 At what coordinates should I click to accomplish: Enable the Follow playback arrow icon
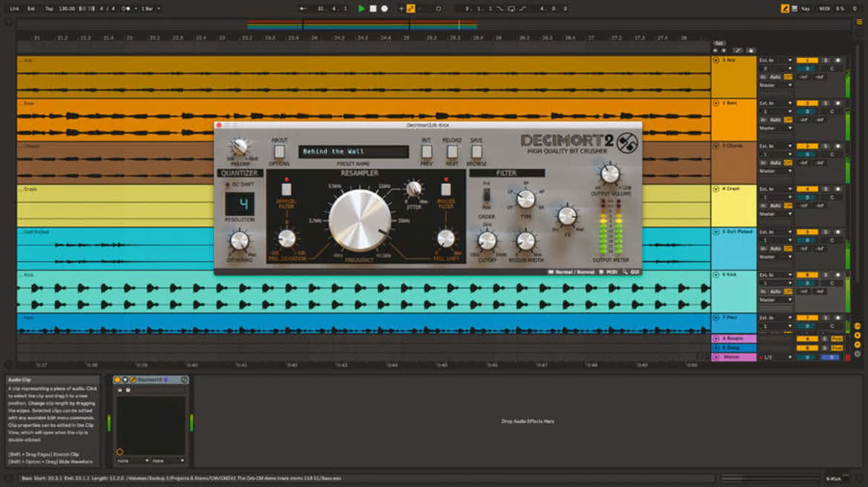(303, 8)
